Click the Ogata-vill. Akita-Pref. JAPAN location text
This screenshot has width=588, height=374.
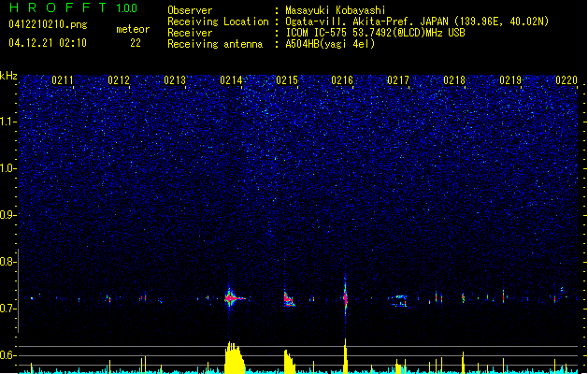tap(417, 22)
